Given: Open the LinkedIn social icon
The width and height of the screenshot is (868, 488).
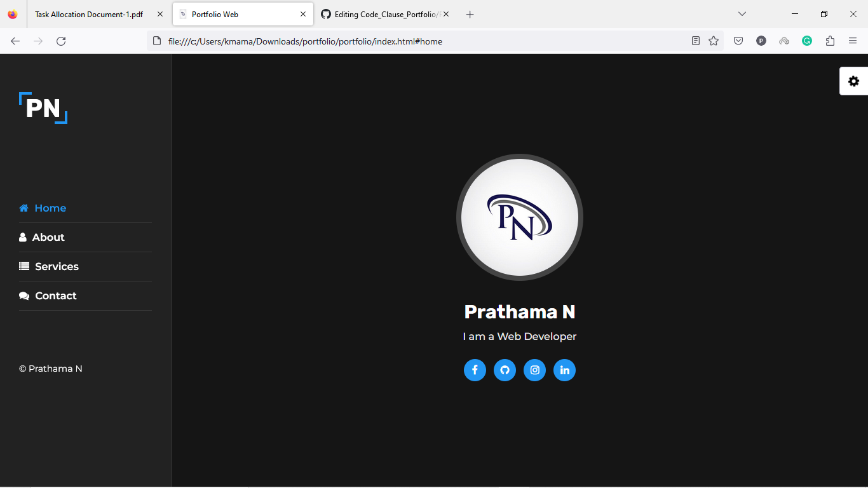Looking at the screenshot, I should [564, 370].
